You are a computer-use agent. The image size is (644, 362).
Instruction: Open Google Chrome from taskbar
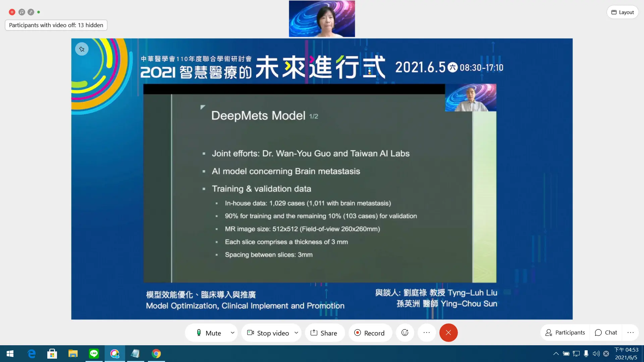[156, 353]
